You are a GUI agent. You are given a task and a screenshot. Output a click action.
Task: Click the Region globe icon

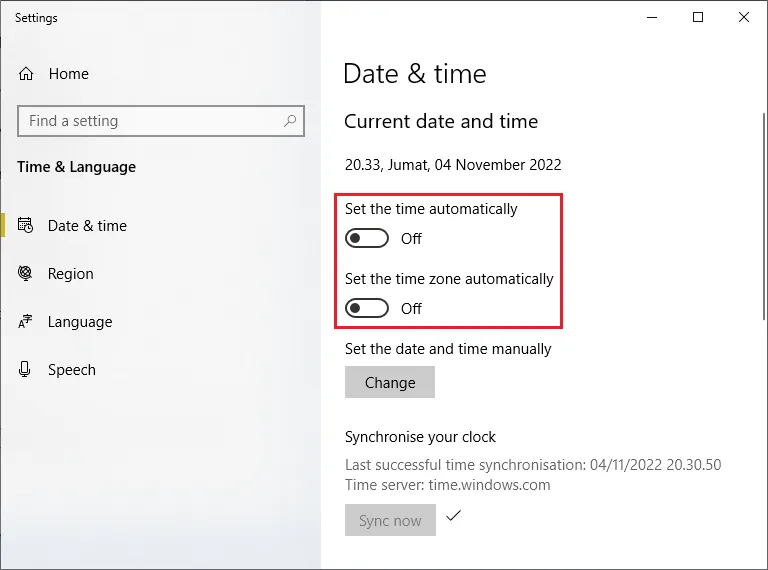click(25, 273)
